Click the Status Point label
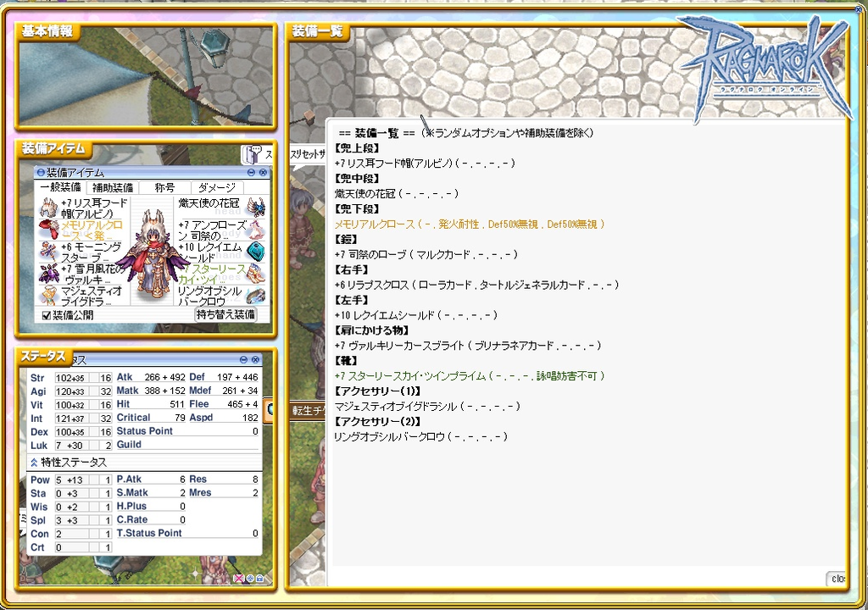 [144, 431]
